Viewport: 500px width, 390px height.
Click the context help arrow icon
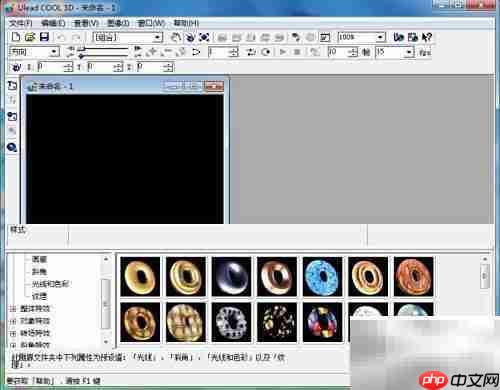tap(427, 37)
